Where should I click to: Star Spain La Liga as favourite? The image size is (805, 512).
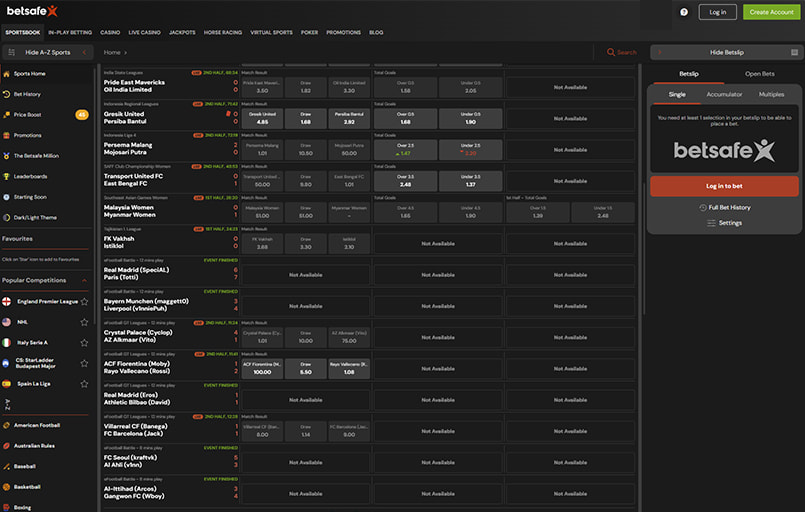[x=84, y=384]
